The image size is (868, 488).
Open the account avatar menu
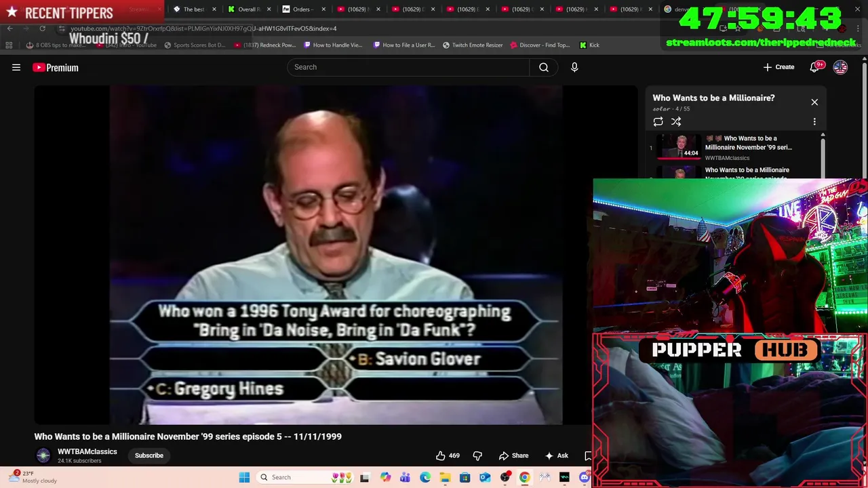pyautogui.click(x=840, y=67)
